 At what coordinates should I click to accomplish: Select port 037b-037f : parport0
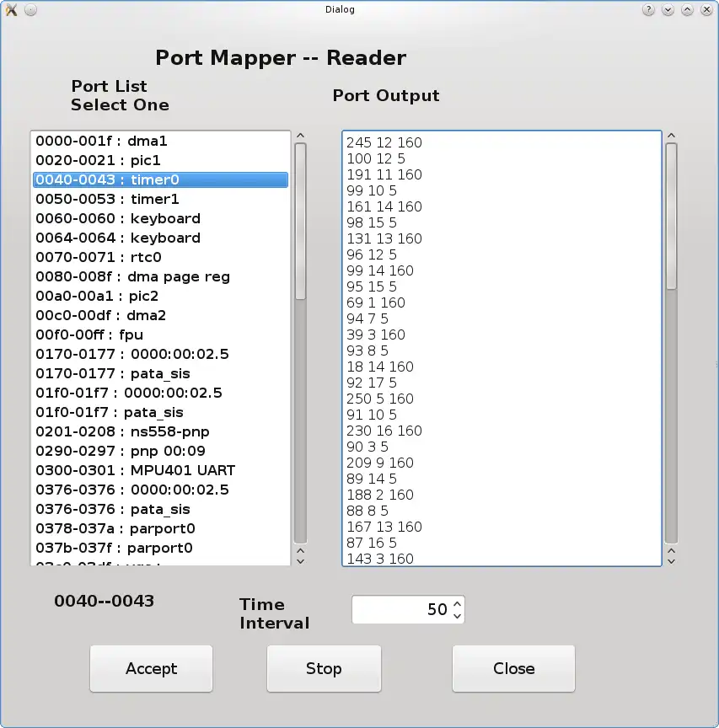(x=160, y=548)
